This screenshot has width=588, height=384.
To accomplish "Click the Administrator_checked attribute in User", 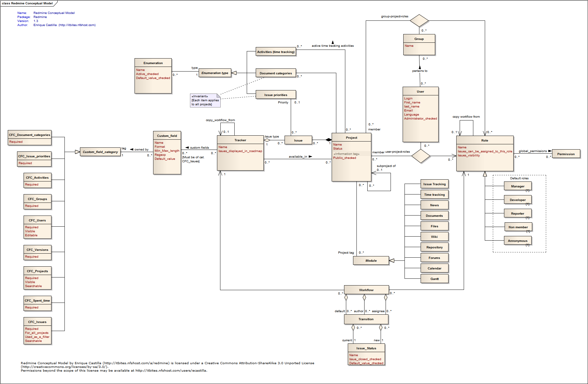I will pyautogui.click(x=420, y=119).
